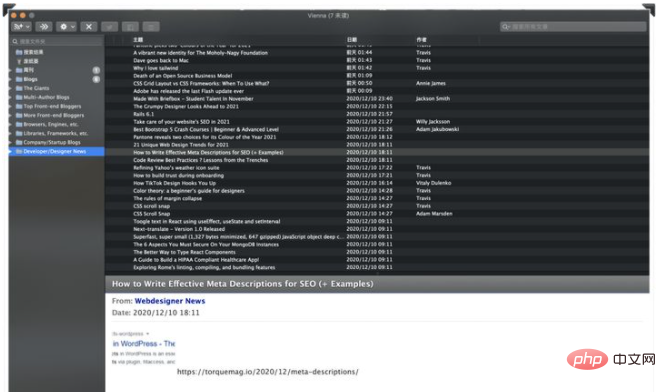Image resolution: width=666 pixels, height=392 pixels.
Task: Click author 'Vitaly Dulenko' cell
Action: point(434,183)
